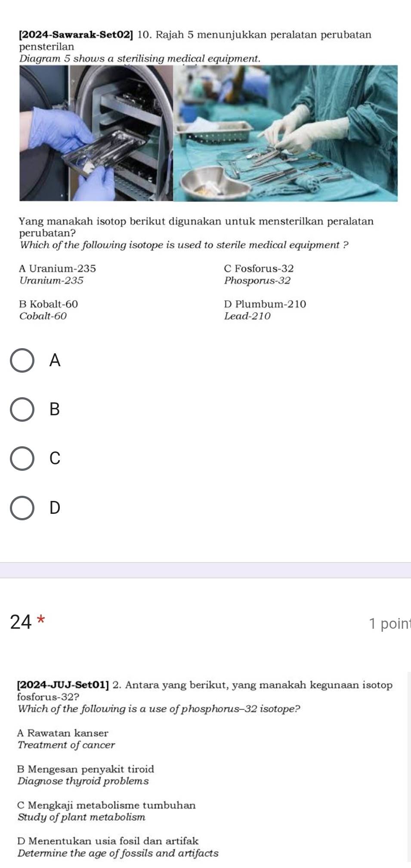
Task: Select radio button D for question 10
Action: pos(22,508)
